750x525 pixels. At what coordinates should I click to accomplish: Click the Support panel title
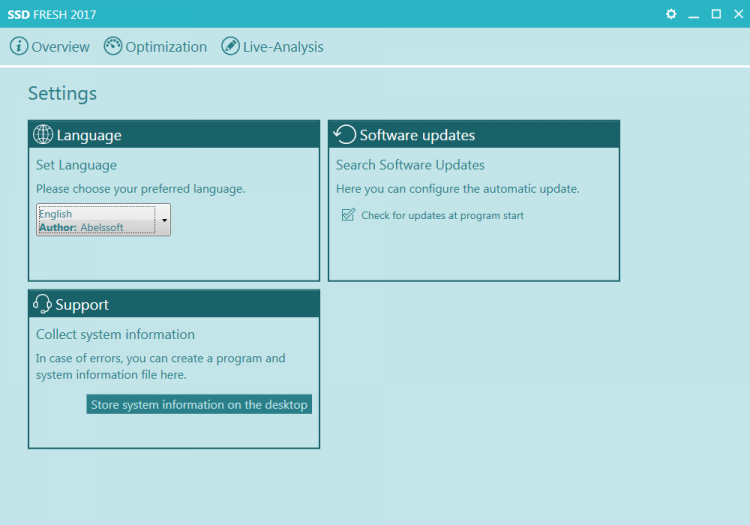pos(82,305)
